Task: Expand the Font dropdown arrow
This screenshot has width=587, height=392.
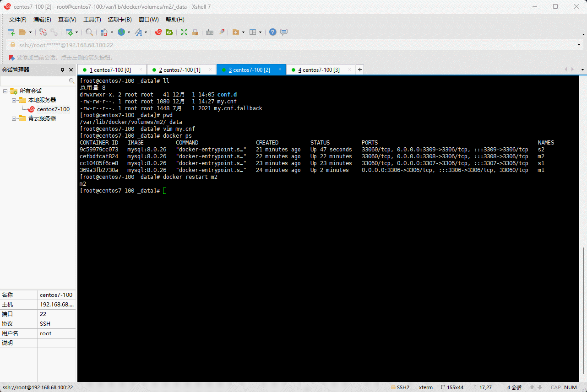Action: (x=146, y=32)
